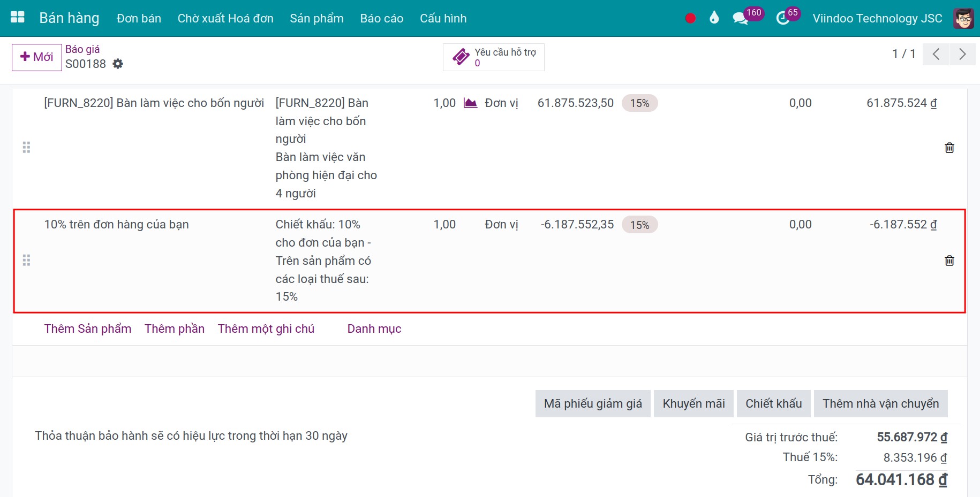The width and height of the screenshot is (980, 497).
Task: Open the Sản phẩm menu
Action: point(316,18)
